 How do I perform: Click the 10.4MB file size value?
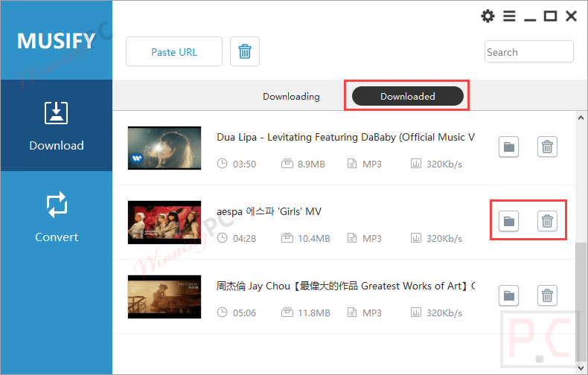pos(314,239)
